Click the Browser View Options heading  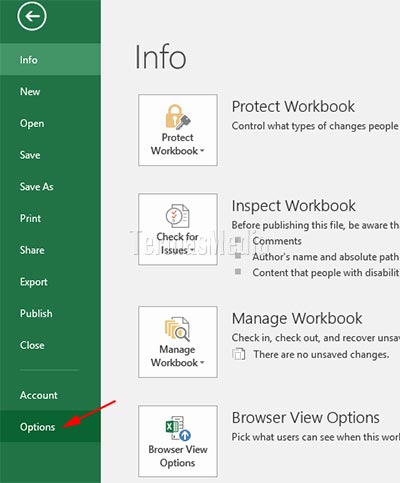coord(306,418)
